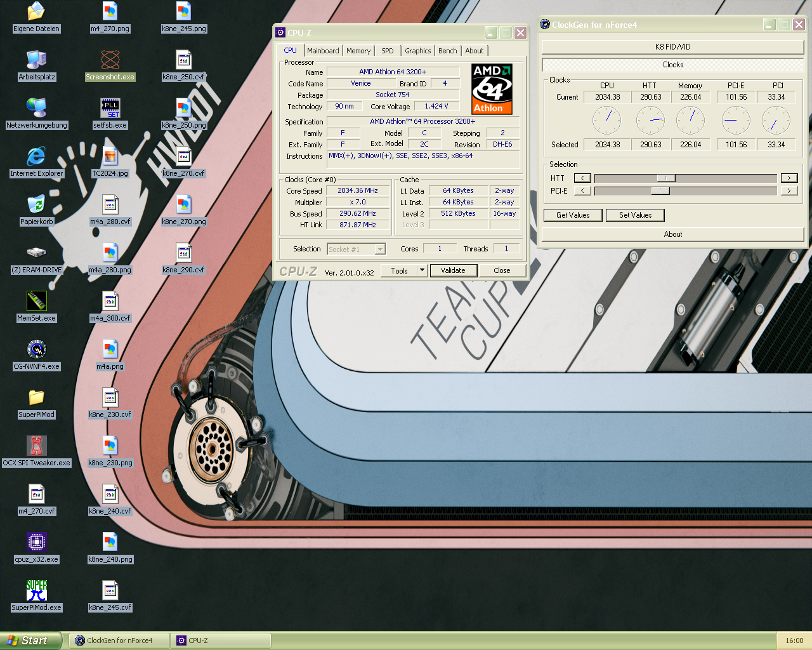
Task: Select the k8ne_245.png file icon
Action: coord(184,17)
